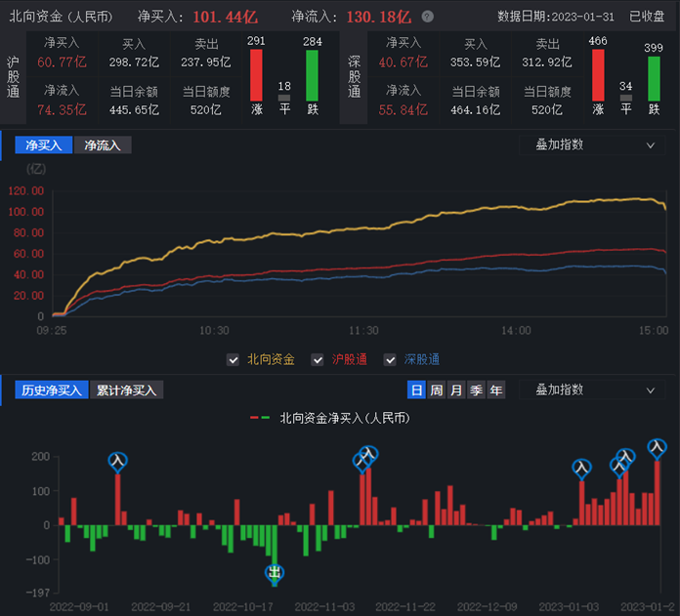Switch to the 净流入 tab

(x=102, y=145)
